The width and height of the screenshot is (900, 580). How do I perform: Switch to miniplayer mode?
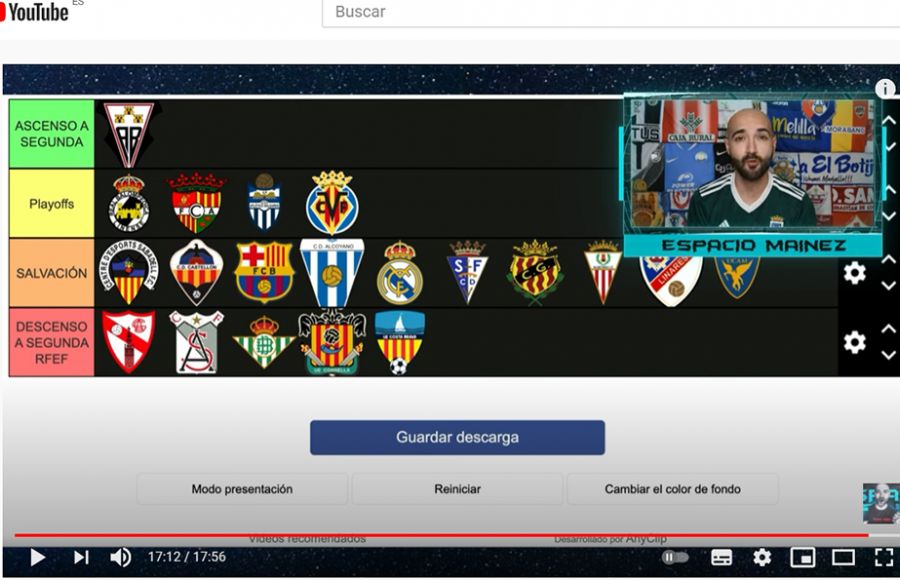pyautogui.click(x=802, y=557)
